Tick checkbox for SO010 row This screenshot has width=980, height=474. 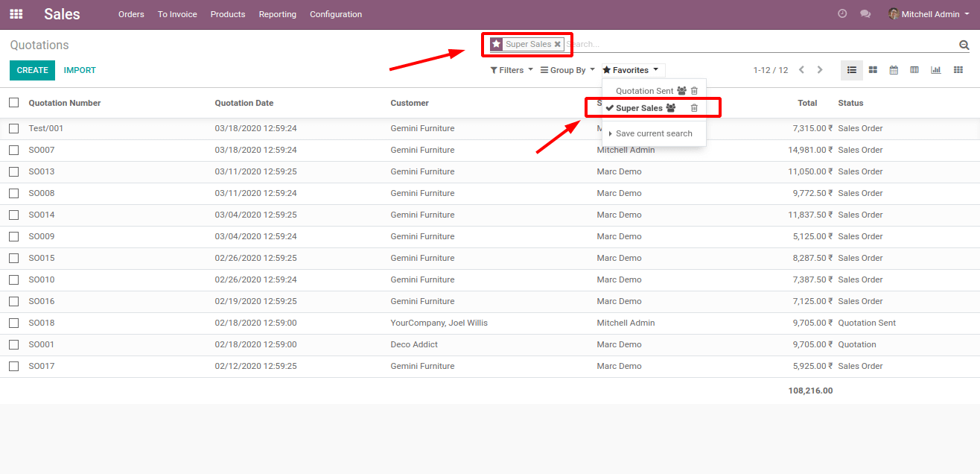coord(13,279)
